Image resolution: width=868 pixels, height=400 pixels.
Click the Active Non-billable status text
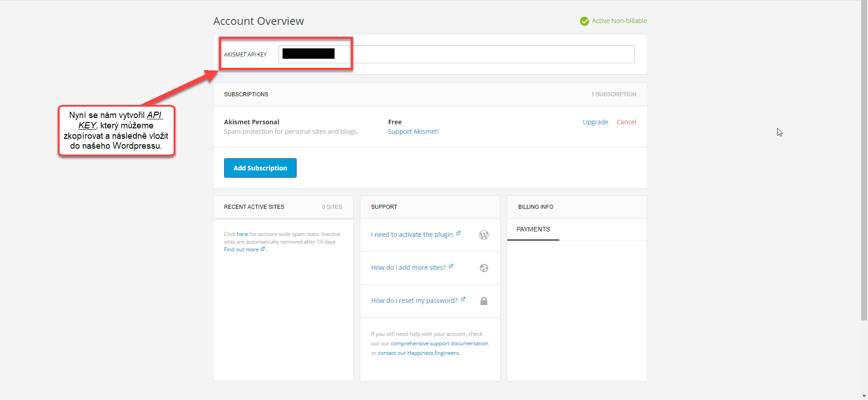click(619, 21)
